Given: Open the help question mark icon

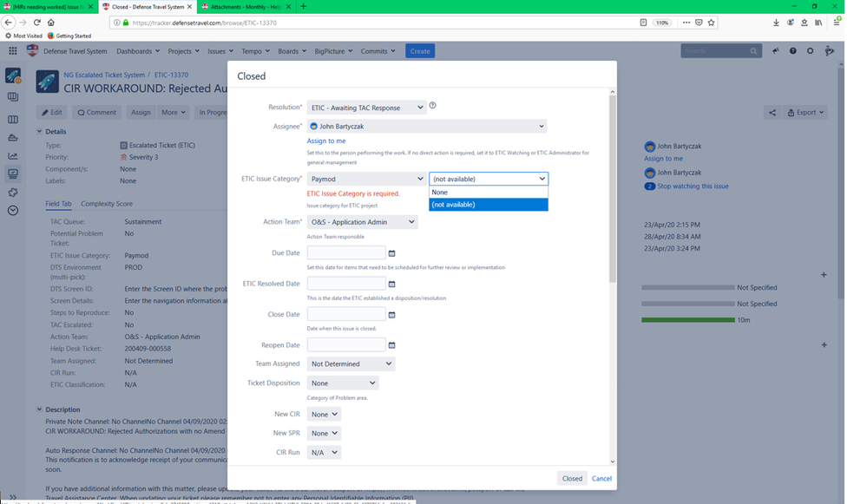Looking at the screenshot, I should point(793,51).
